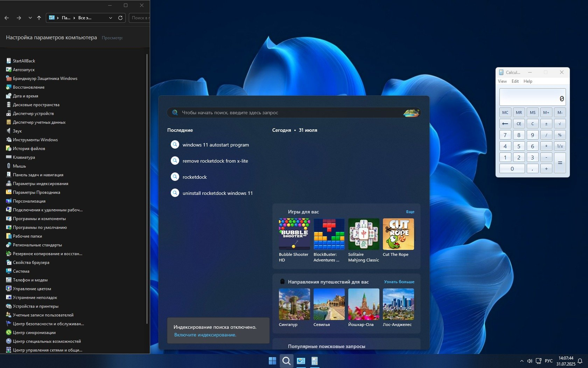Refresh the Control Panel address bar
Screen dimensions: 588x368
point(120,18)
